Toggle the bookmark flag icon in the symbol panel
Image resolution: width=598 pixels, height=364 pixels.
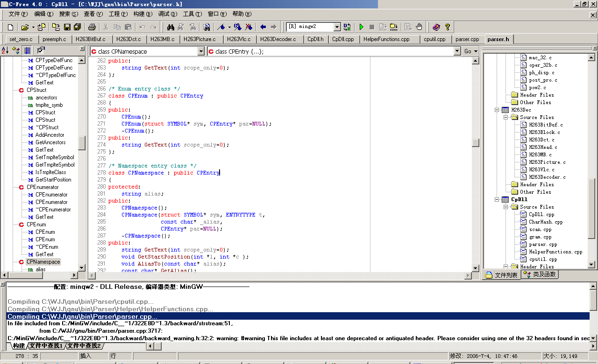[40, 51]
